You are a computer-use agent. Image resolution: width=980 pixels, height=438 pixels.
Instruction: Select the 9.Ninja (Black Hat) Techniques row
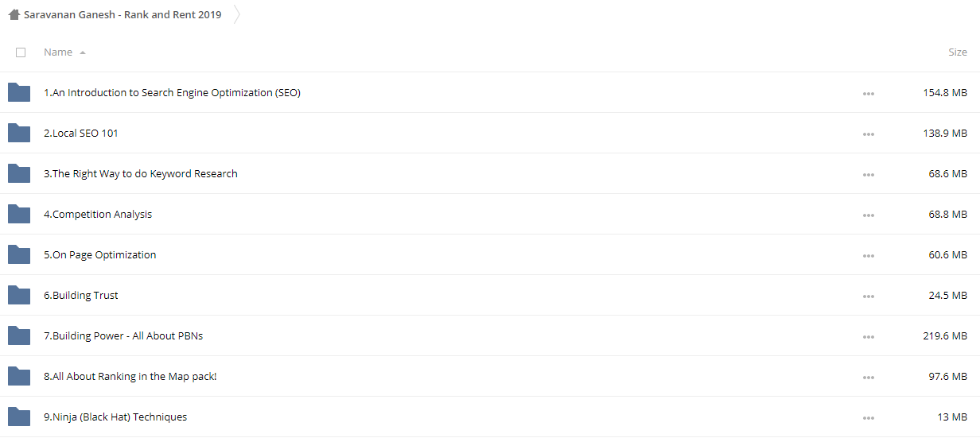pos(490,417)
